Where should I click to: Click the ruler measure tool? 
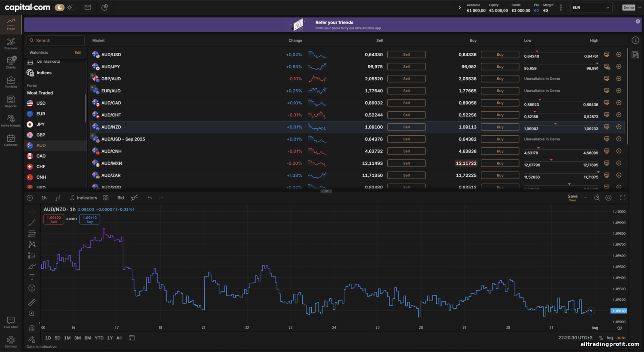32,303
